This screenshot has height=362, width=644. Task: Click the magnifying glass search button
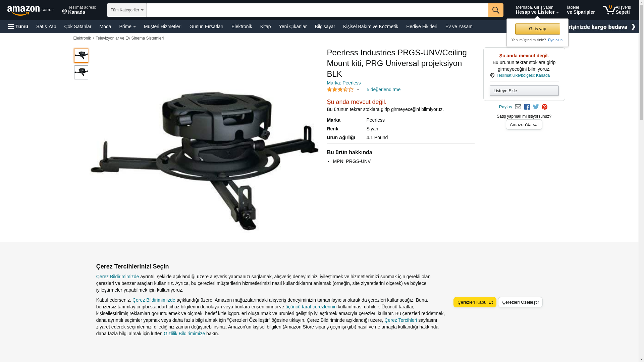496,10
